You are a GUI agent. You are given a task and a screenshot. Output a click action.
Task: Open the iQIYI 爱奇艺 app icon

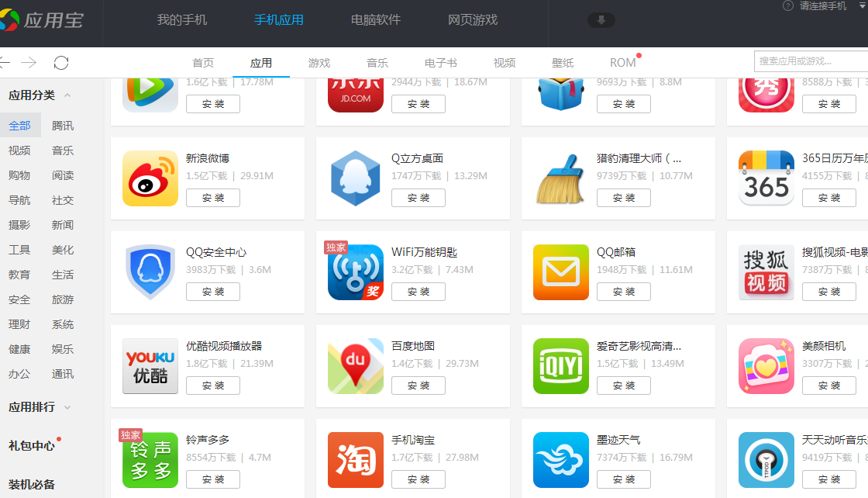click(561, 366)
